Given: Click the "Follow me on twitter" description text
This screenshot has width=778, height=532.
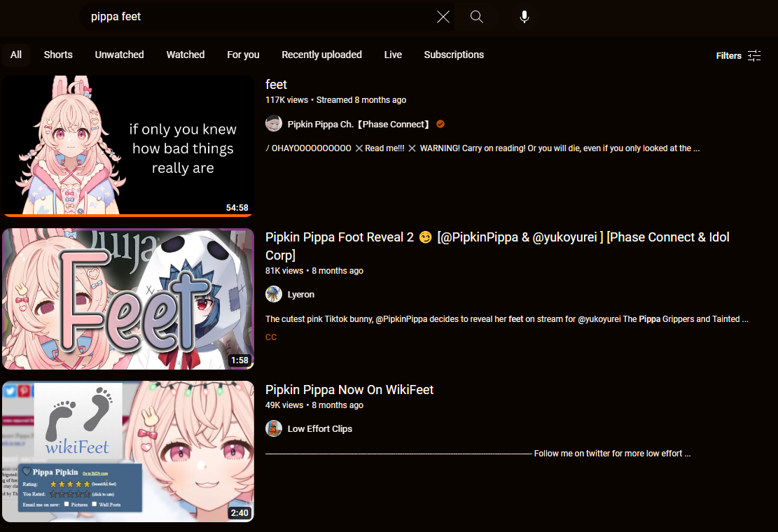Looking at the screenshot, I should pos(478,454).
